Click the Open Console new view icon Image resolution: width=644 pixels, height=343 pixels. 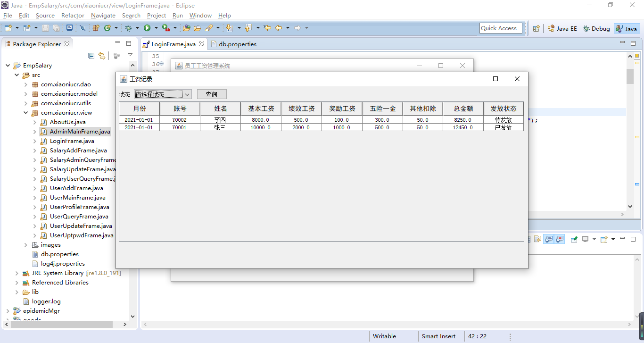[x=604, y=239]
